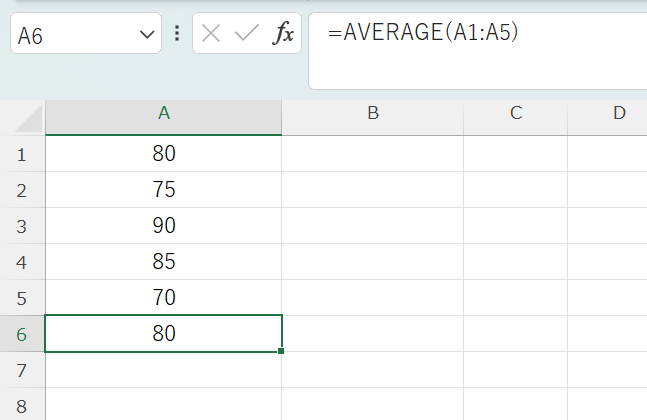
Task: Select cell A5 containing 70
Action: point(163,298)
